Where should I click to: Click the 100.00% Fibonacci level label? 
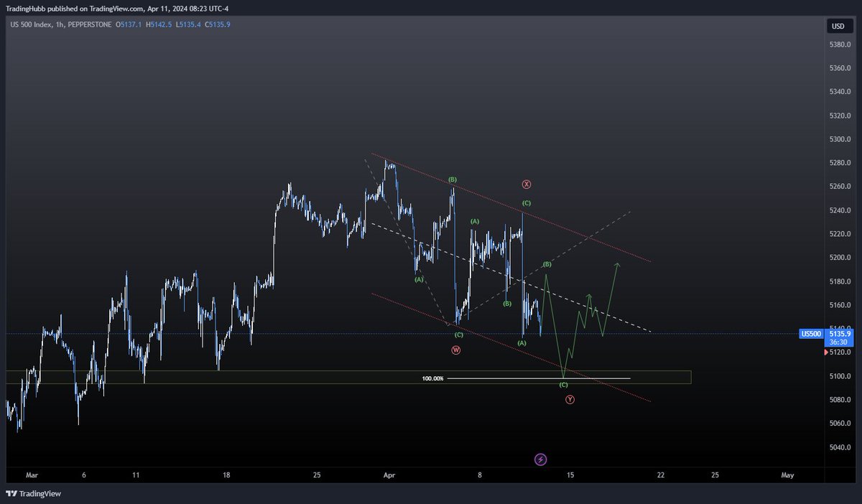tap(432, 378)
